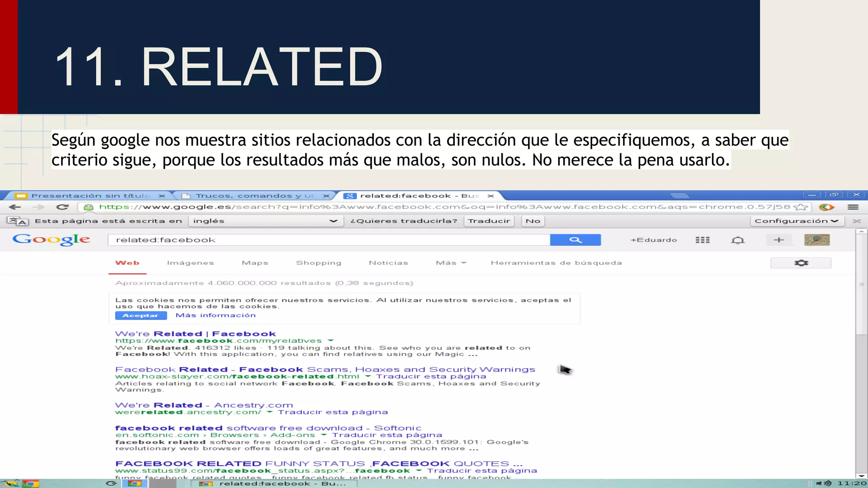
Task: Bookmark page with the star icon
Action: 801,207
